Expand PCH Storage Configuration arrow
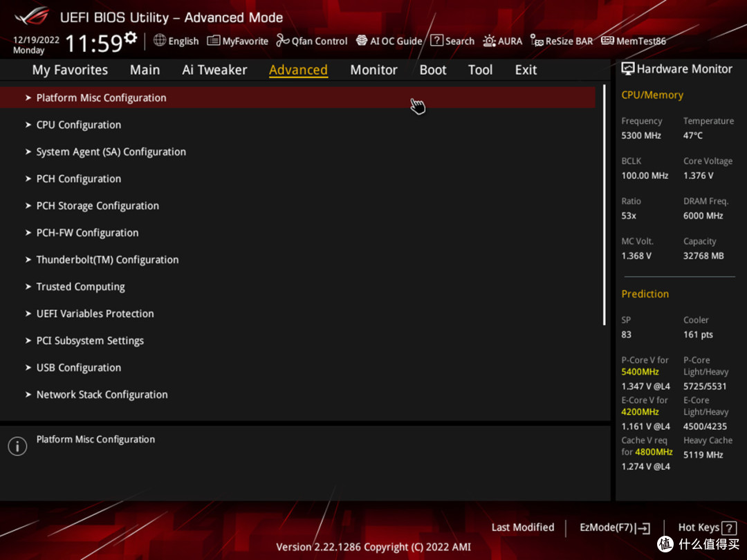747x560 pixels. click(28, 206)
